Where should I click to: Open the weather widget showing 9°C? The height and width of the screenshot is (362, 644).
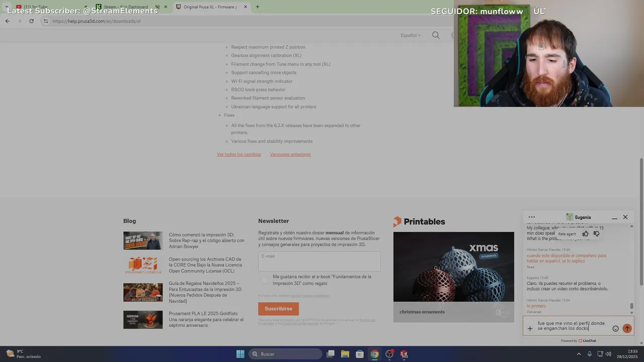[x=23, y=354]
